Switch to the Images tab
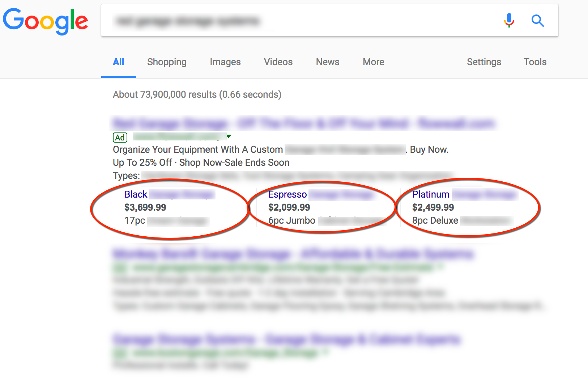The height and width of the screenshot is (388, 588). pyautogui.click(x=225, y=62)
